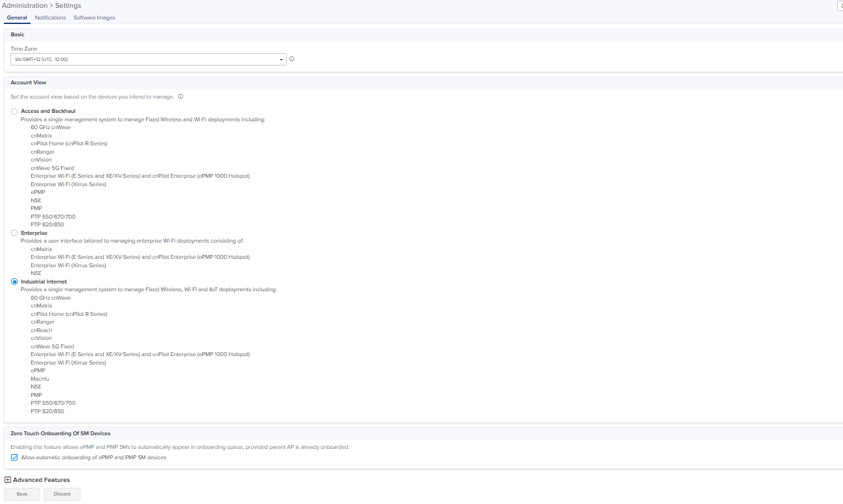Viewport: 843px width, 504px height.
Task: Click the Save button
Action: point(22,494)
